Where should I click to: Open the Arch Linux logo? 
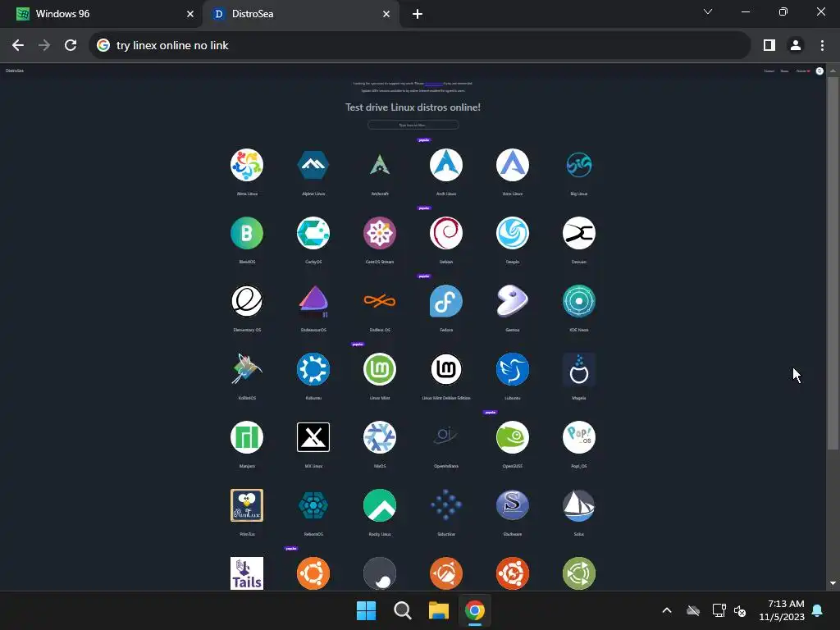[446, 165]
